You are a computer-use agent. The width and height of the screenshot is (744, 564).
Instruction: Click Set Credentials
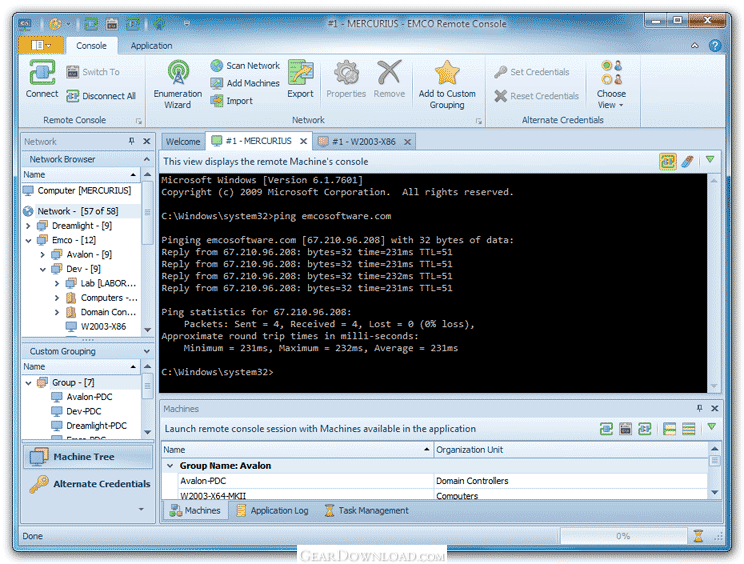(532, 72)
